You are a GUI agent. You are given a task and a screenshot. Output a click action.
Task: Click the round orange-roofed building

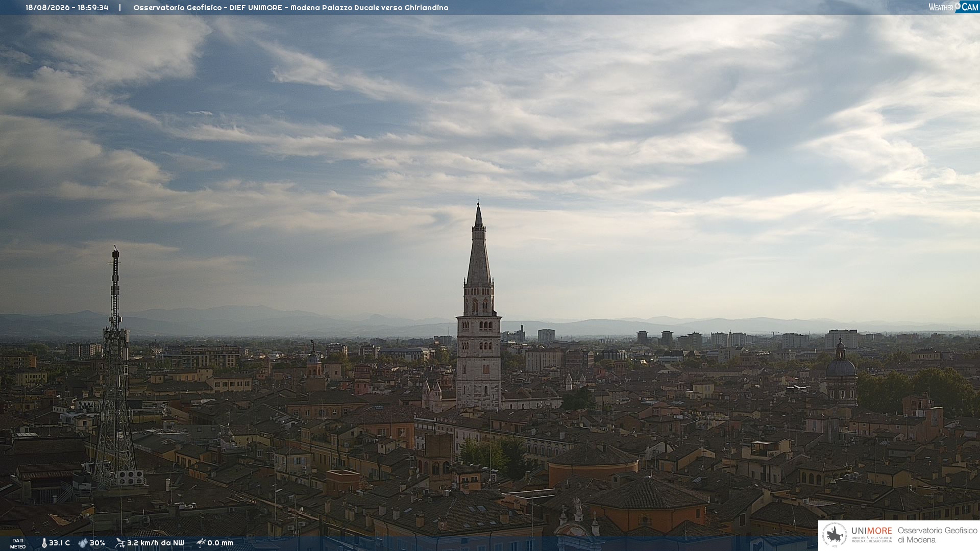(x=593, y=464)
